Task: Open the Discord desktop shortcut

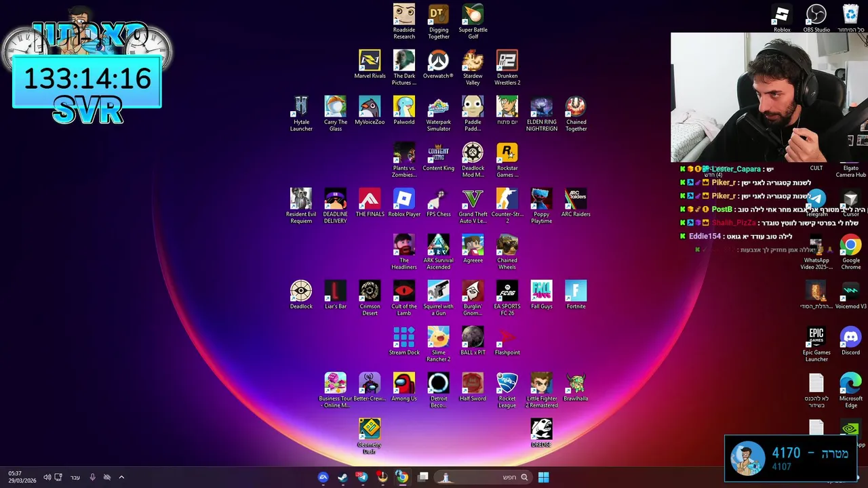Action: (x=850, y=341)
